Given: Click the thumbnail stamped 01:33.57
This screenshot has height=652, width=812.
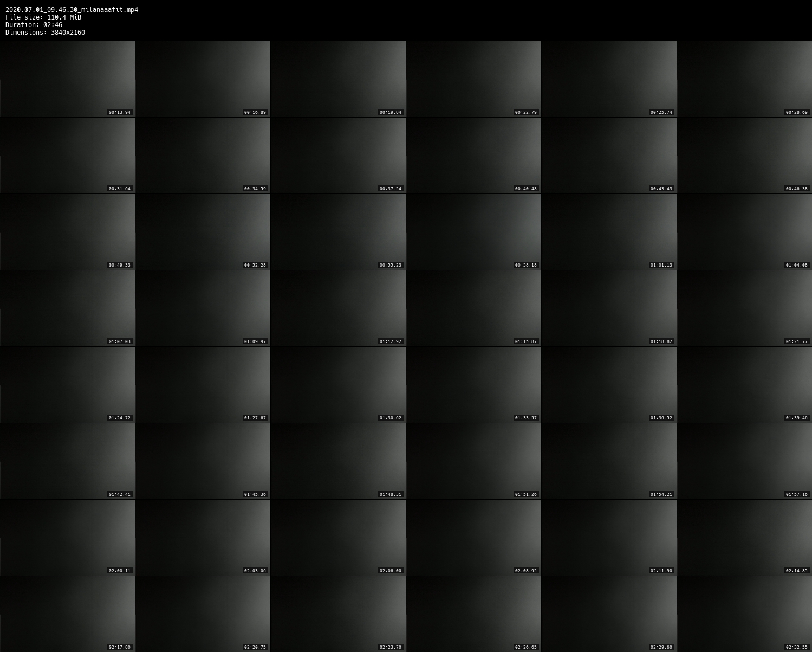Looking at the screenshot, I should click(473, 385).
